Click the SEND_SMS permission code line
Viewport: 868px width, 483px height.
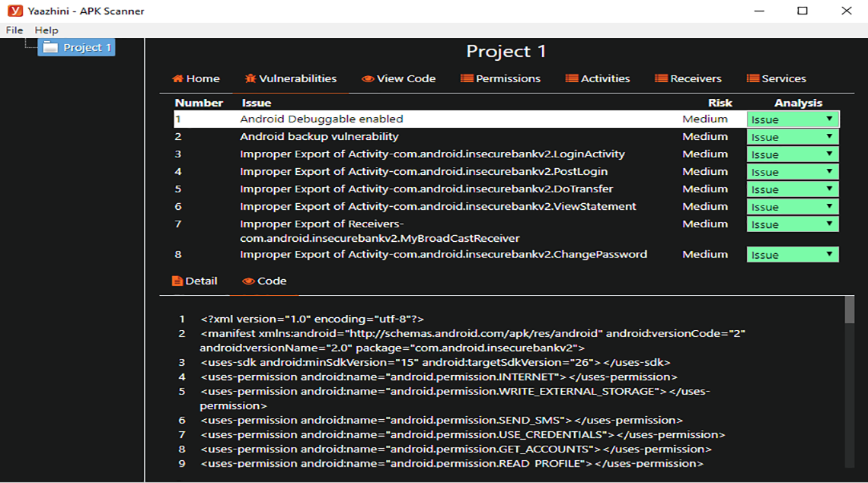(x=441, y=420)
